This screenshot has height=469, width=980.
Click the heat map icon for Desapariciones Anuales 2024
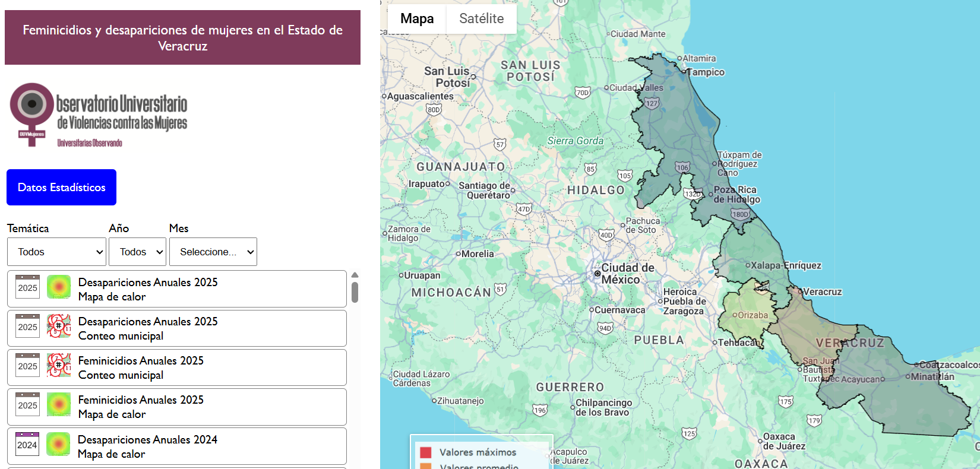59,445
